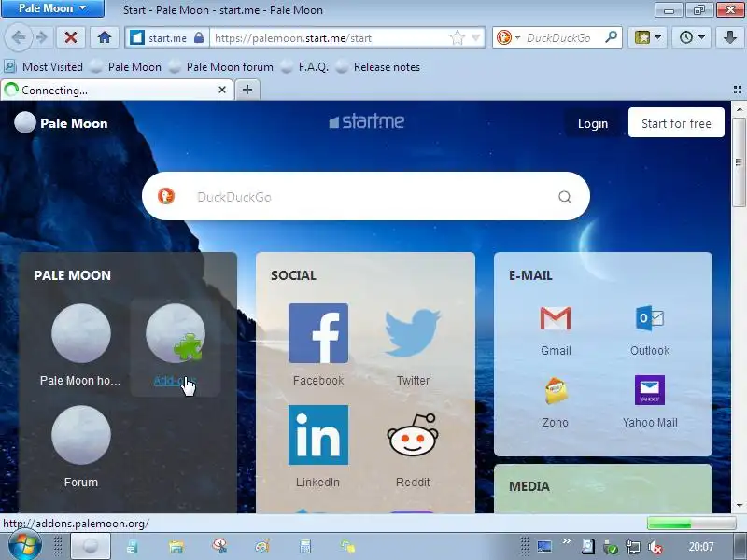Click the green page loading progress bar
747x560 pixels.
pyautogui.click(x=691, y=524)
